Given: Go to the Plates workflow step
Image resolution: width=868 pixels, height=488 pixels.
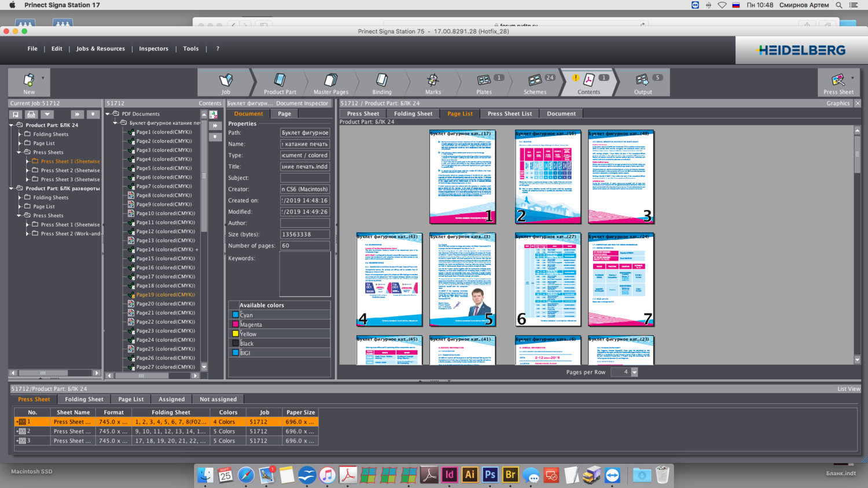Looking at the screenshot, I should click(x=484, y=82).
